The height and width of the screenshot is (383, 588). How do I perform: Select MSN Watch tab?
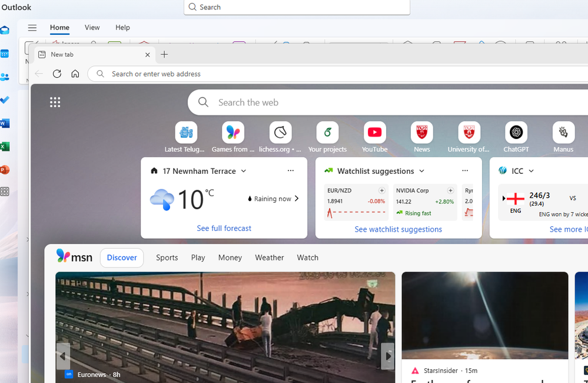tap(307, 257)
